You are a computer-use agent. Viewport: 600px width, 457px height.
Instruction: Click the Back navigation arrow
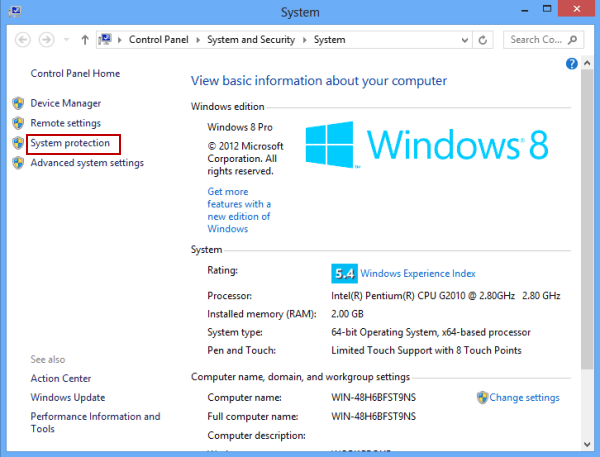pyautogui.click(x=23, y=40)
